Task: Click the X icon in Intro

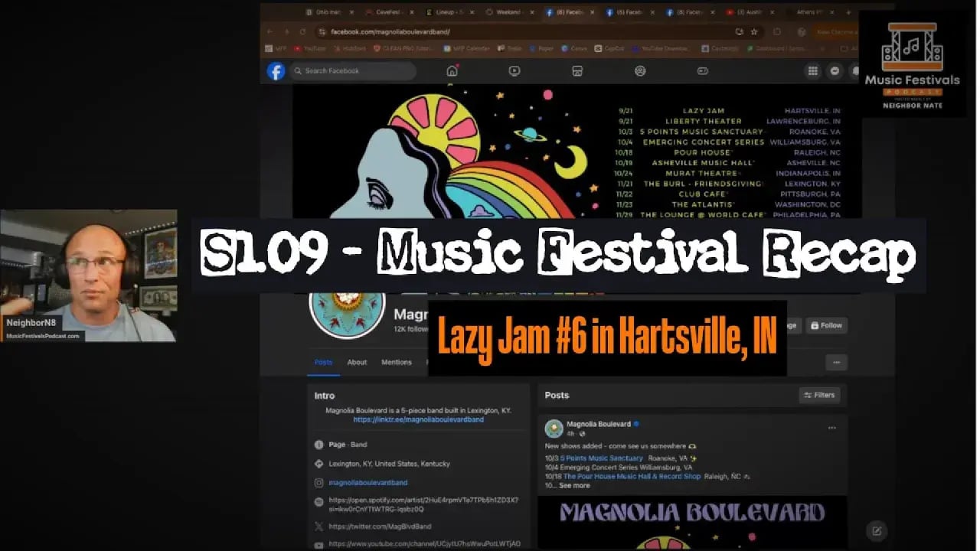Action: [x=319, y=527]
